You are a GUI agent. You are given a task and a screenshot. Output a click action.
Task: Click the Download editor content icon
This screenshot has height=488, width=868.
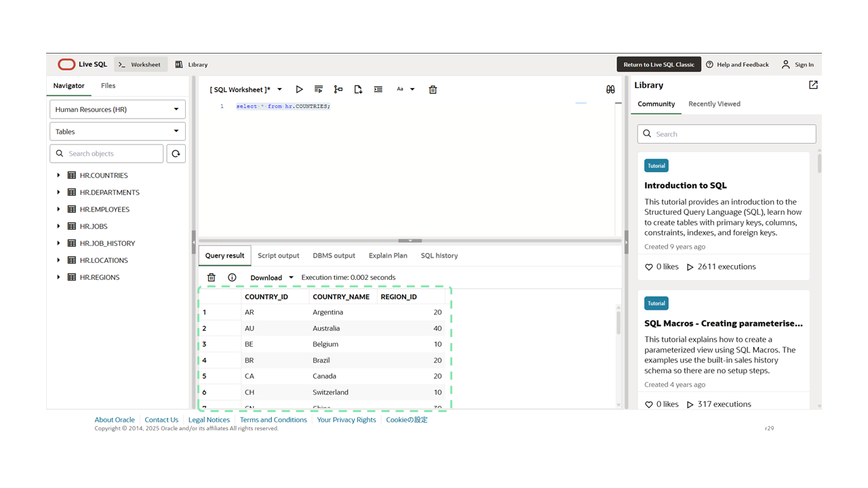point(358,89)
